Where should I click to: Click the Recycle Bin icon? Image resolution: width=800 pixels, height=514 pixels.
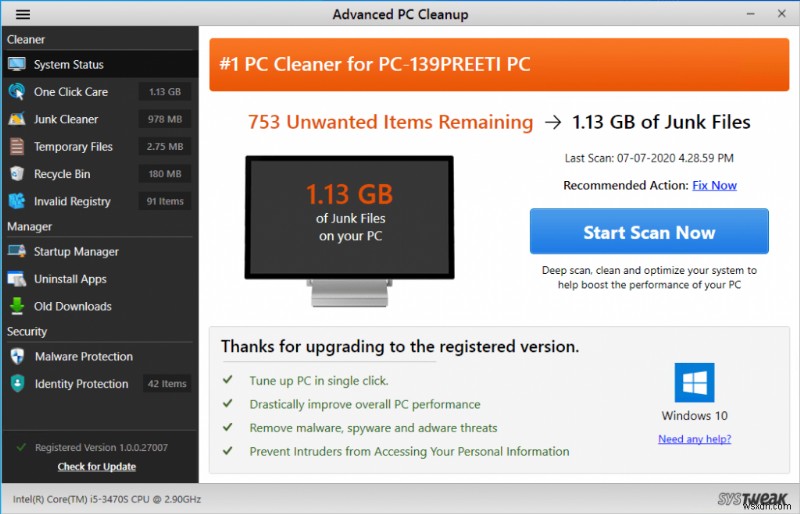[x=16, y=174]
